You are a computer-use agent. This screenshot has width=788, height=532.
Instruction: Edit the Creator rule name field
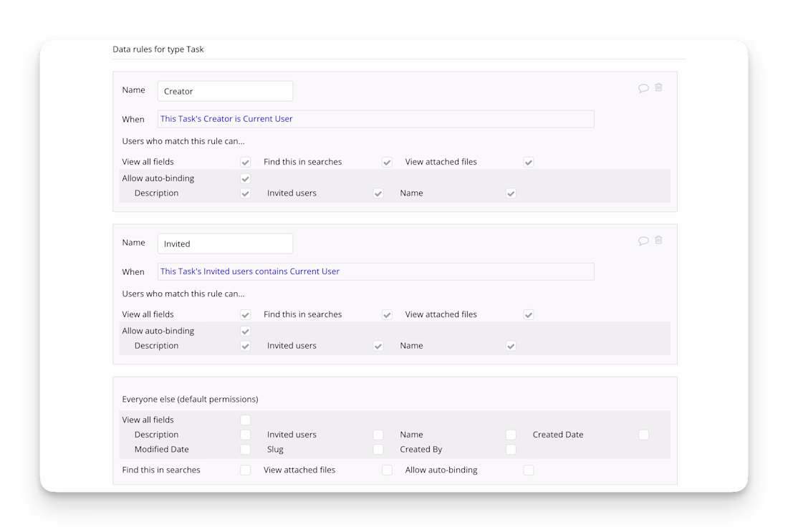pyautogui.click(x=225, y=91)
